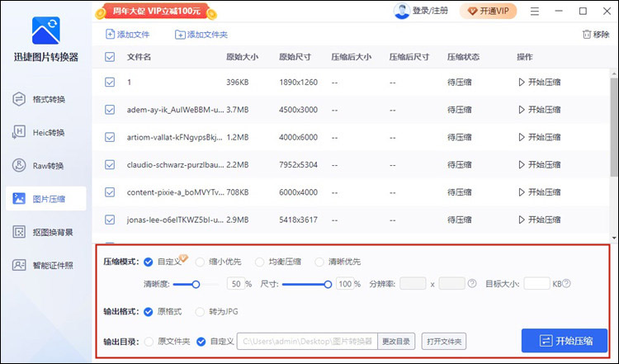The height and width of the screenshot is (364, 619).
Task: Start compression for file 1 row
Action: click(539, 82)
